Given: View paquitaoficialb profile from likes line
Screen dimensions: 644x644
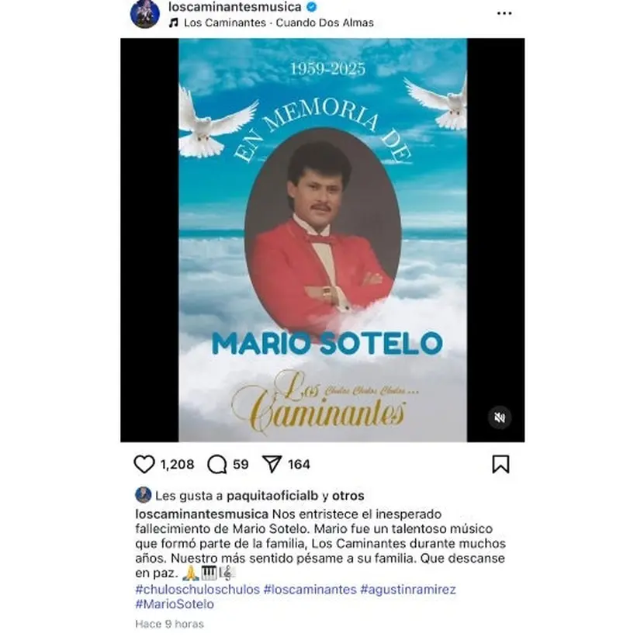Looking at the screenshot, I should (272, 496).
